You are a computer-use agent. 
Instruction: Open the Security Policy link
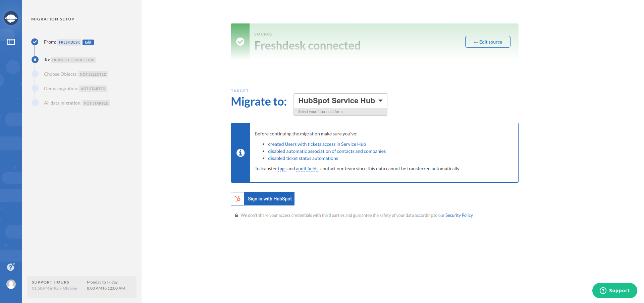(459, 216)
